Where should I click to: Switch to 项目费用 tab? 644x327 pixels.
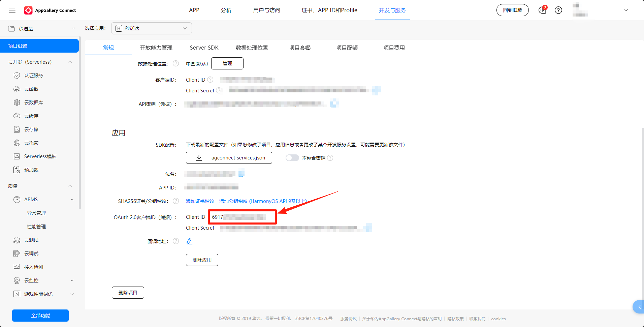394,48
